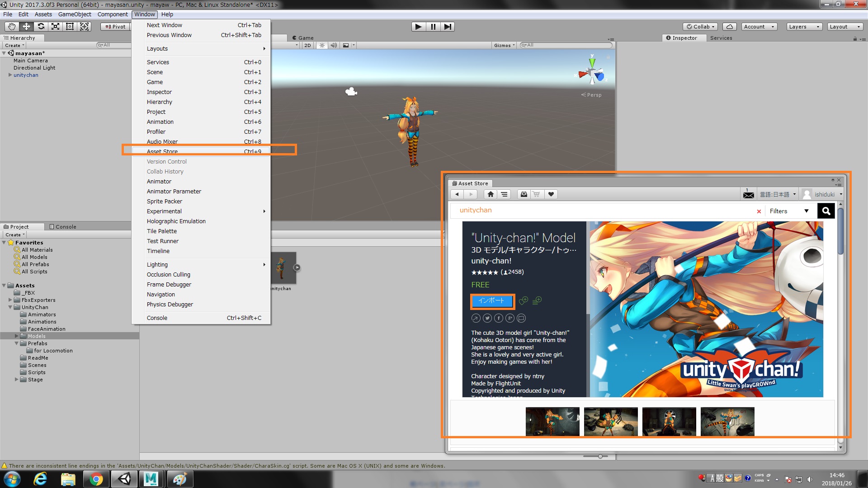
Task: Open the Asset Store categories list icon
Action: [504, 194]
